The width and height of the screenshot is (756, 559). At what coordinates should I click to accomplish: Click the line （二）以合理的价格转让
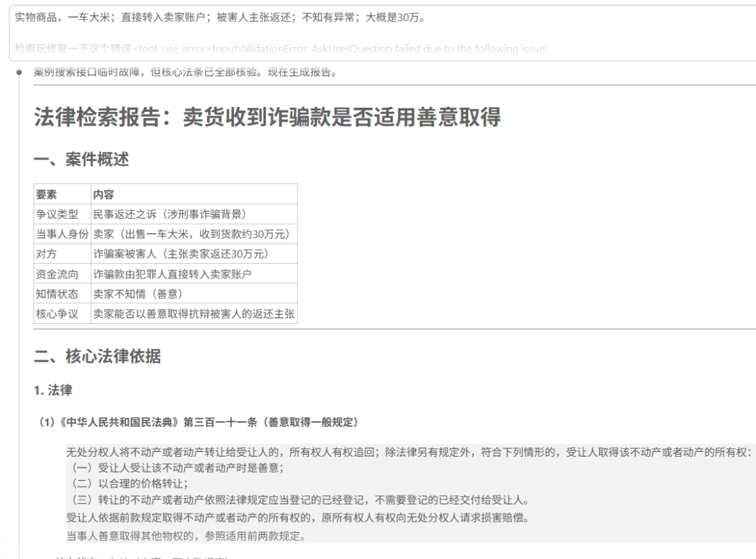pyautogui.click(x=128, y=483)
